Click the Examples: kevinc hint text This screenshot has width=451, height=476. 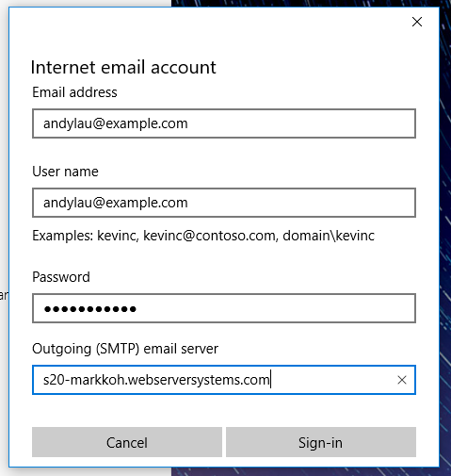pos(203,236)
